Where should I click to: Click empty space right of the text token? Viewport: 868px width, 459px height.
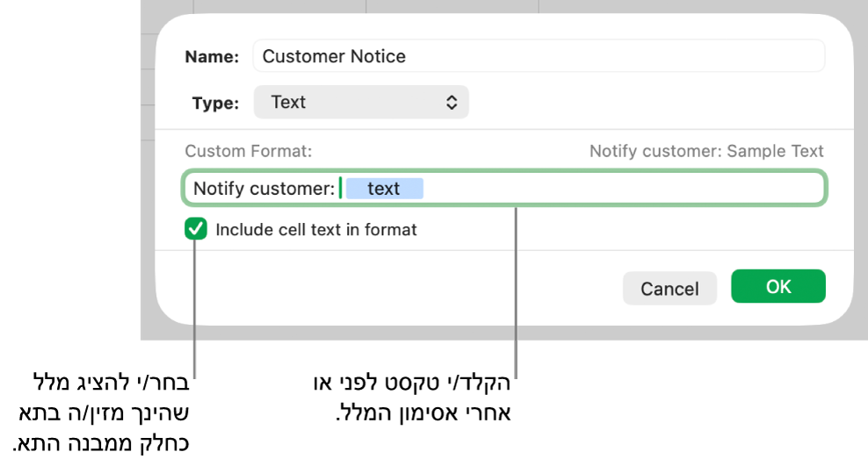point(615,189)
